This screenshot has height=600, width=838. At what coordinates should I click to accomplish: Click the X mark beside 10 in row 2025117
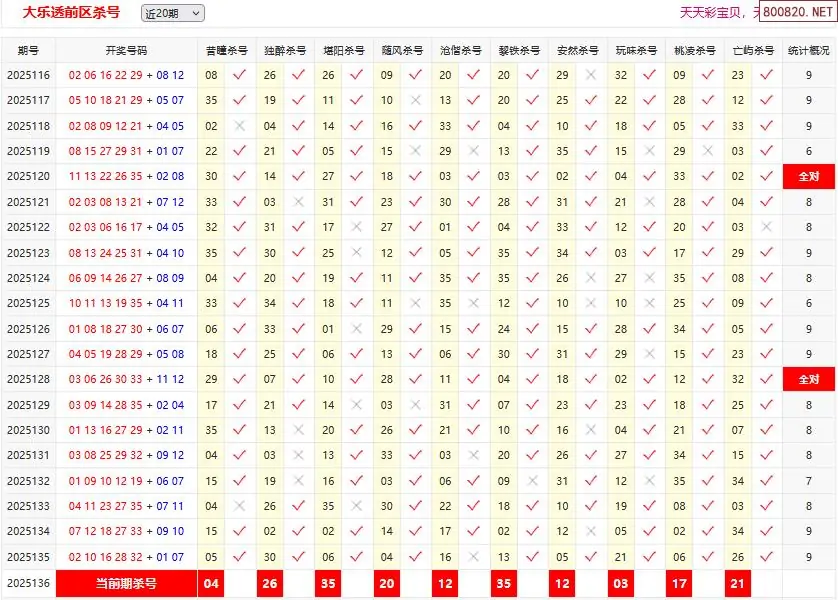(415, 100)
